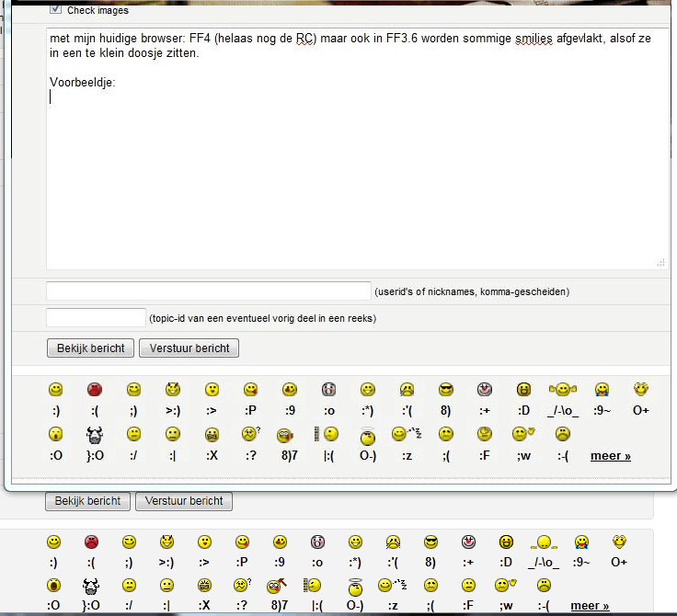The width and height of the screenshot is (677, 616).
Task: Click Bekijk bericht on the background page
Action: coord(87,501)
